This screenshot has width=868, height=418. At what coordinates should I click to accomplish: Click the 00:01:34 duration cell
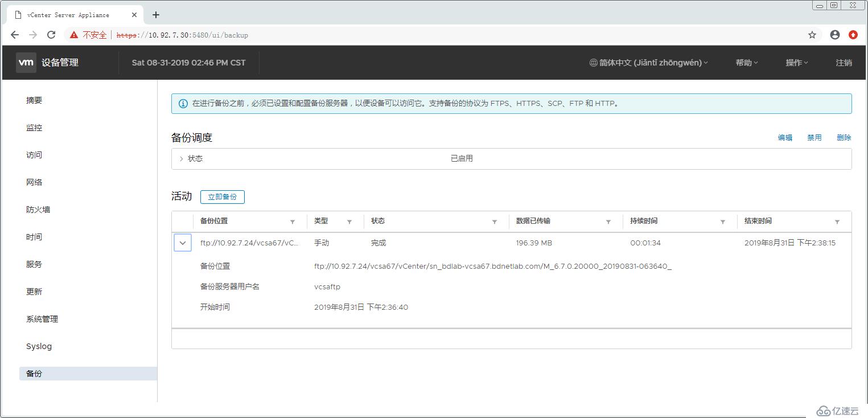pyautogui.click(x=645, y=243)
